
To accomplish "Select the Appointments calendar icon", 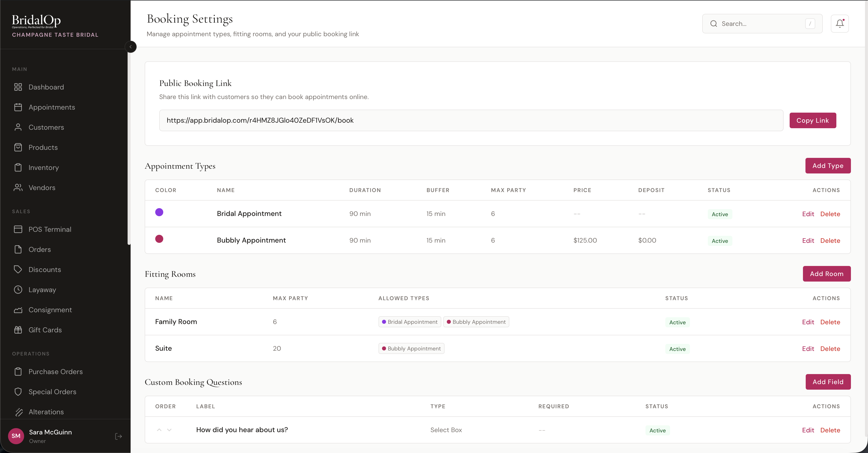I will (18, 107).
